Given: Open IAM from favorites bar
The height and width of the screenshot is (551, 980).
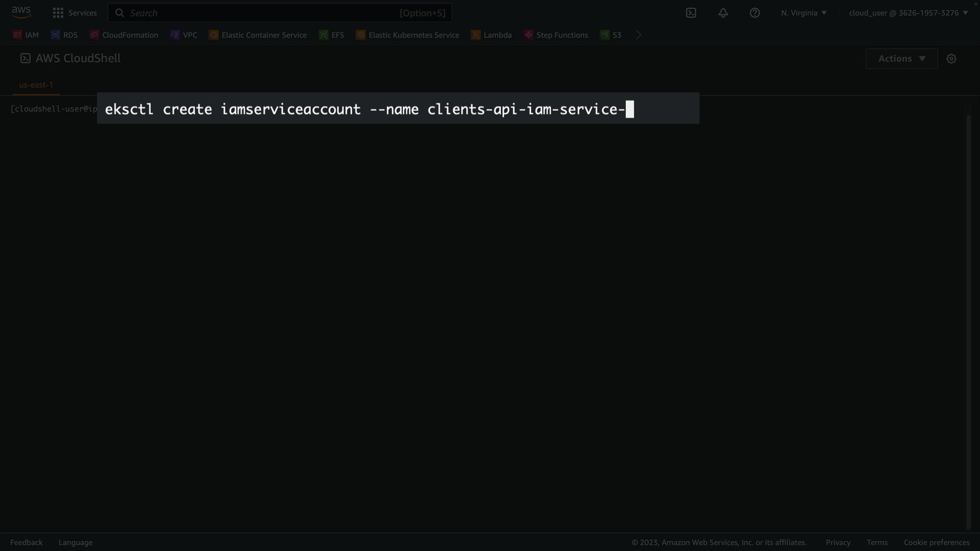Looking at the screenshot, I should 26,35.
